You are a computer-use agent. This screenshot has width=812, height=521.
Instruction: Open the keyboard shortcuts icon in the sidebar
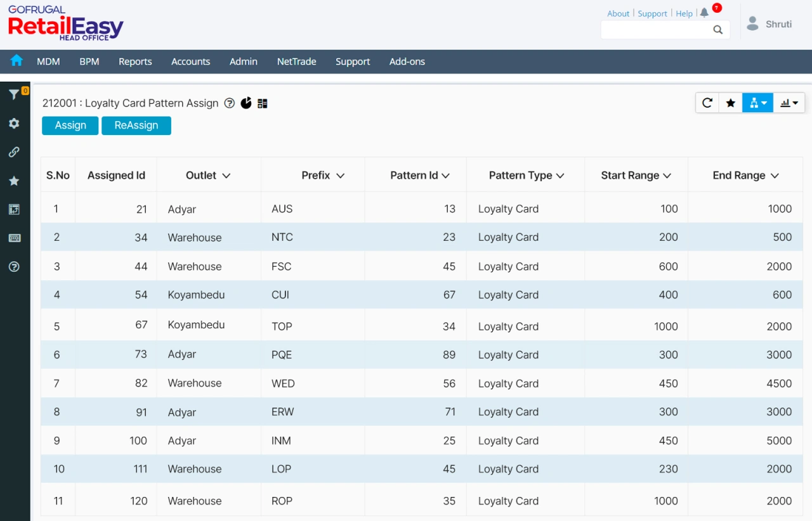(14, 238)
